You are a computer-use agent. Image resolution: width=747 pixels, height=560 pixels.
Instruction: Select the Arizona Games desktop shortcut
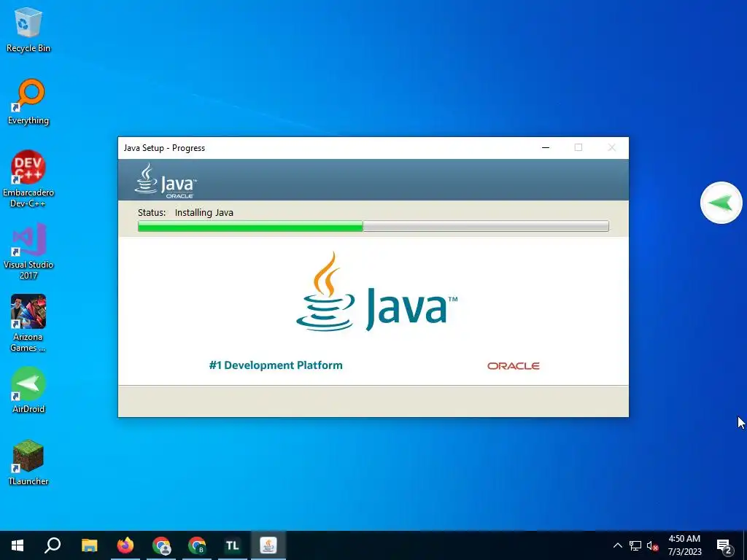(28, 323)
